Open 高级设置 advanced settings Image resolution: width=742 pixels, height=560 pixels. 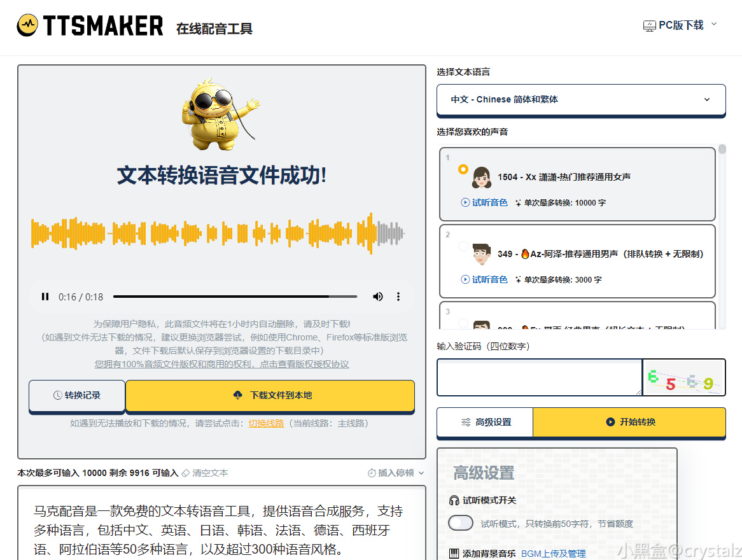(x=486, y=423)
